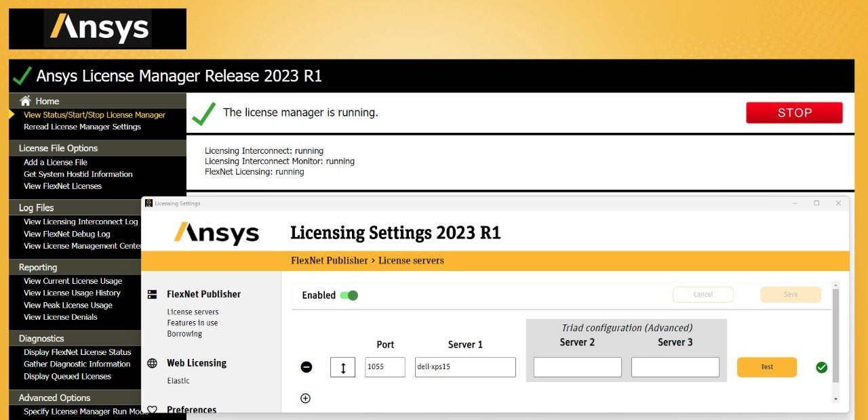The image size is (868, 420).
Task: Open Specify License Manager Run Mode
Action: [87, 412]
